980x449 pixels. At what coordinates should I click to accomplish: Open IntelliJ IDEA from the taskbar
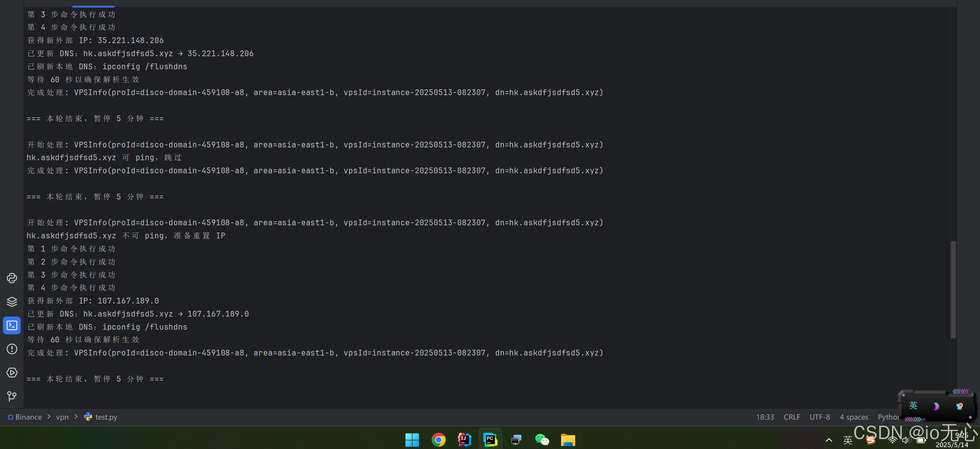[x=464, y=440]
